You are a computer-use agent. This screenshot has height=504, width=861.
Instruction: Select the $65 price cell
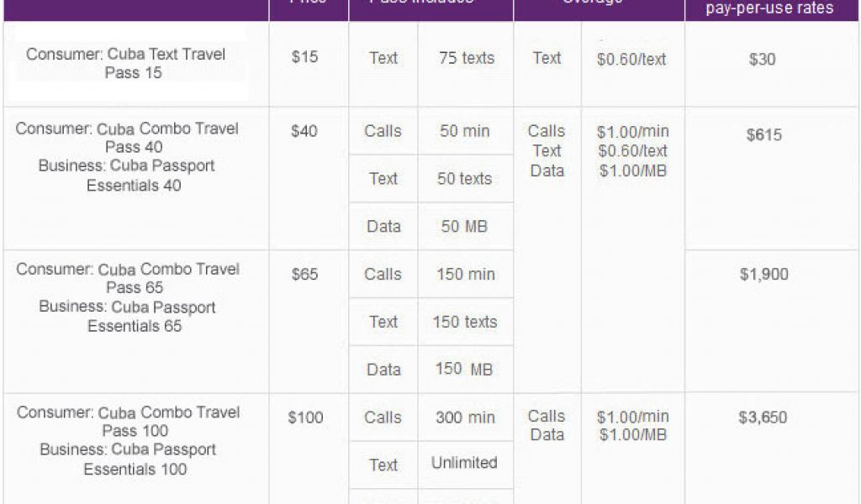coord(304,274)
